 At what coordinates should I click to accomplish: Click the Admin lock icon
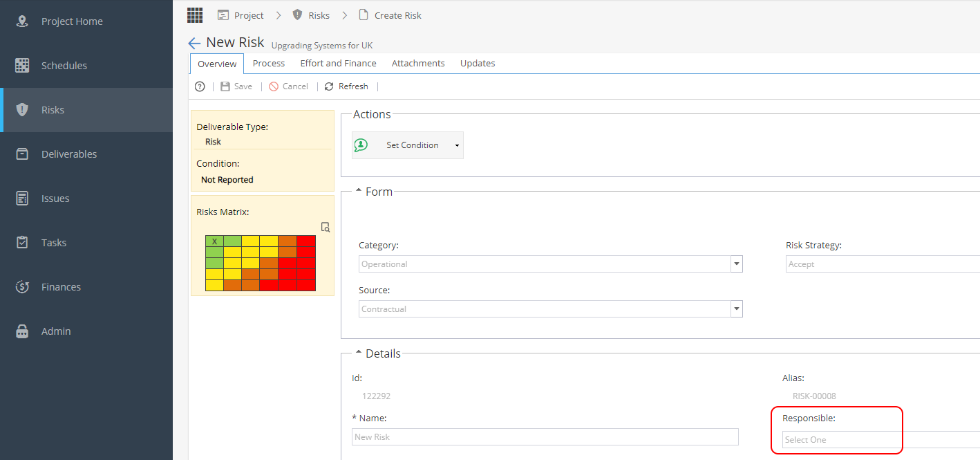click(22, 331)
